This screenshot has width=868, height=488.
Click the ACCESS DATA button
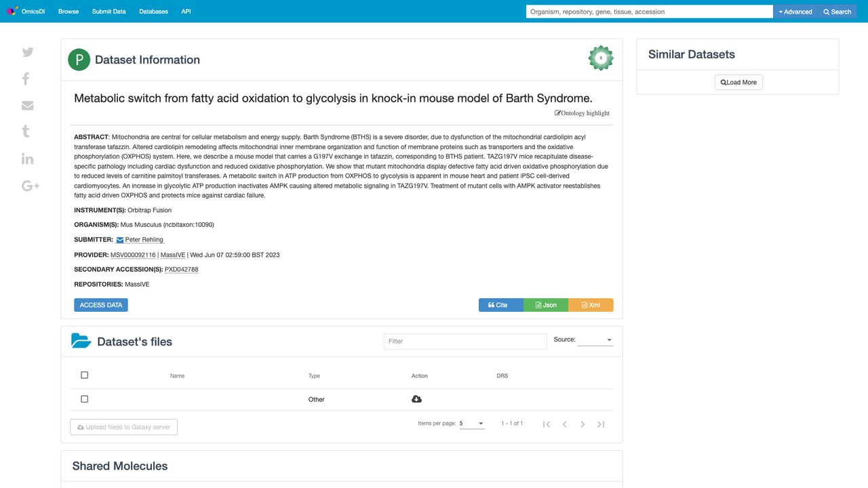point(101,305)
